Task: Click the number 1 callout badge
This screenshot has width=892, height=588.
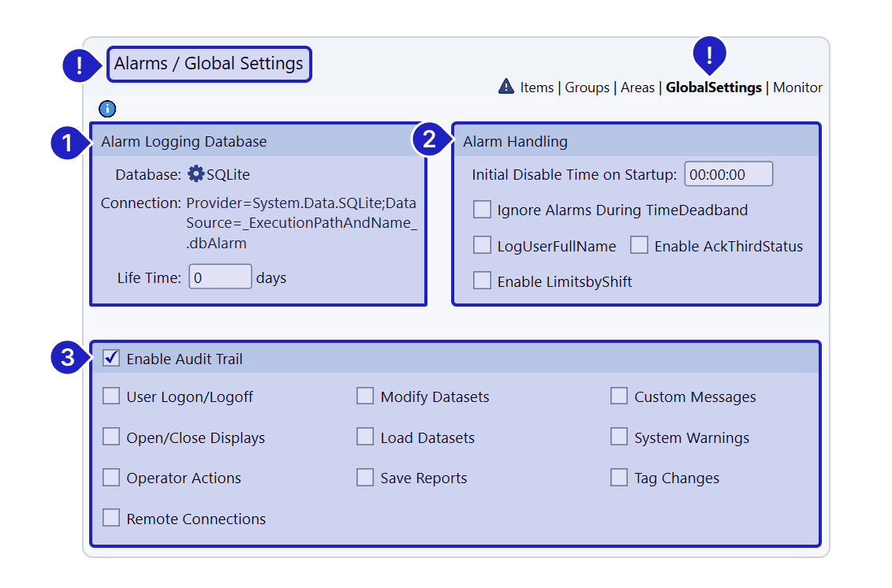Action: 67,143
